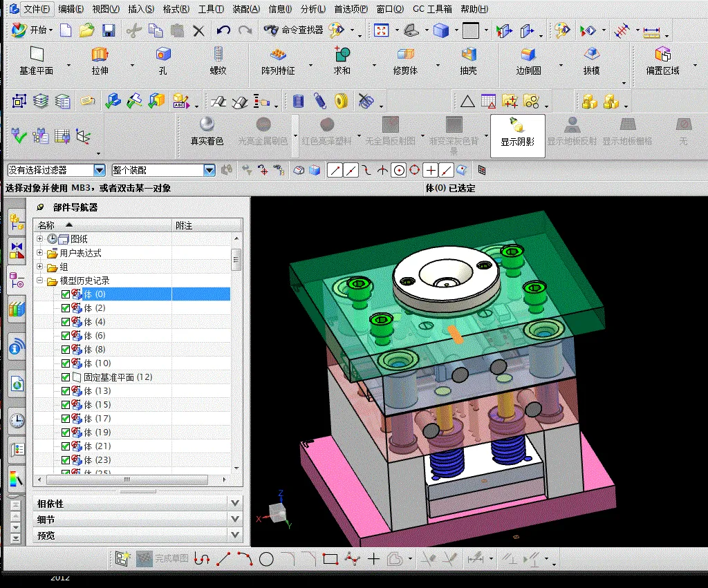This screenshot has width=708, height=588.
Task: Select the Rectangle sketch tool
Action: 330,559
